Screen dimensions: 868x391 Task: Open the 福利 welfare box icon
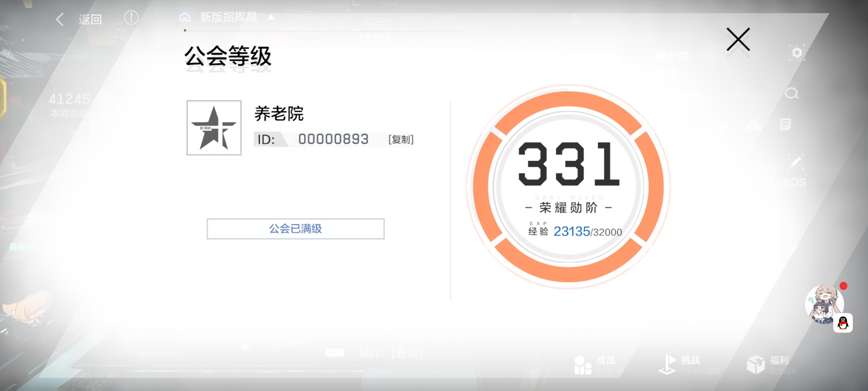pos(756,364)
